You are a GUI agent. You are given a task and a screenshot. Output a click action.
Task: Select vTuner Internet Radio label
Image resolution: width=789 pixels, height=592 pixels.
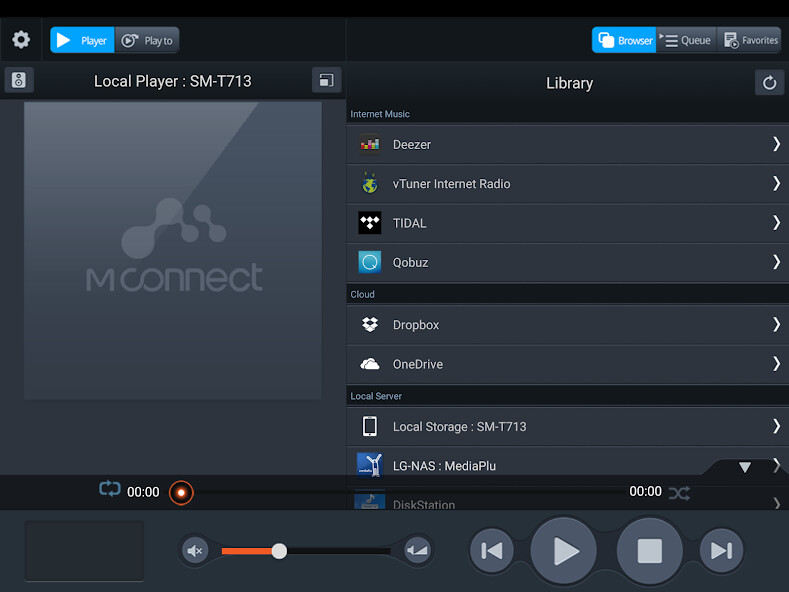click(x=451, y=184)
